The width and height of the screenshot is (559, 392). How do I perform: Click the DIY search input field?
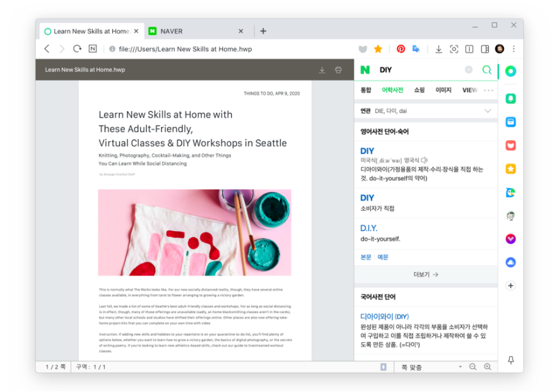pos(421,70)
